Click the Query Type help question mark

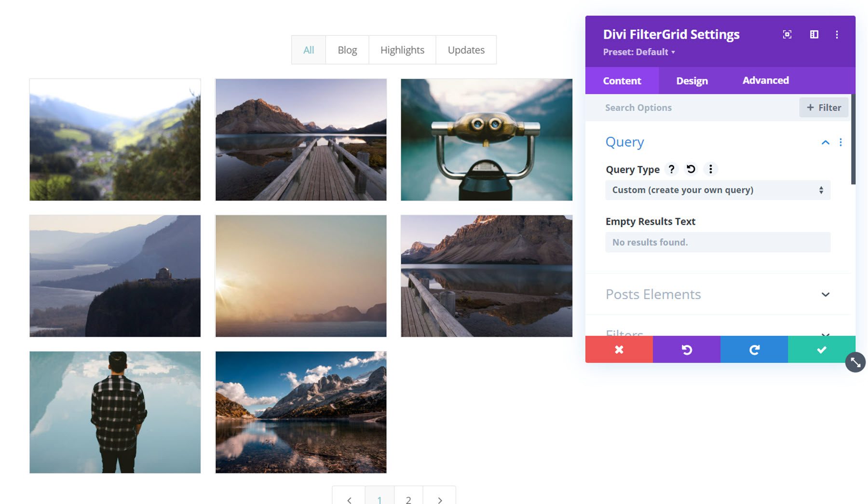(671, 169)
